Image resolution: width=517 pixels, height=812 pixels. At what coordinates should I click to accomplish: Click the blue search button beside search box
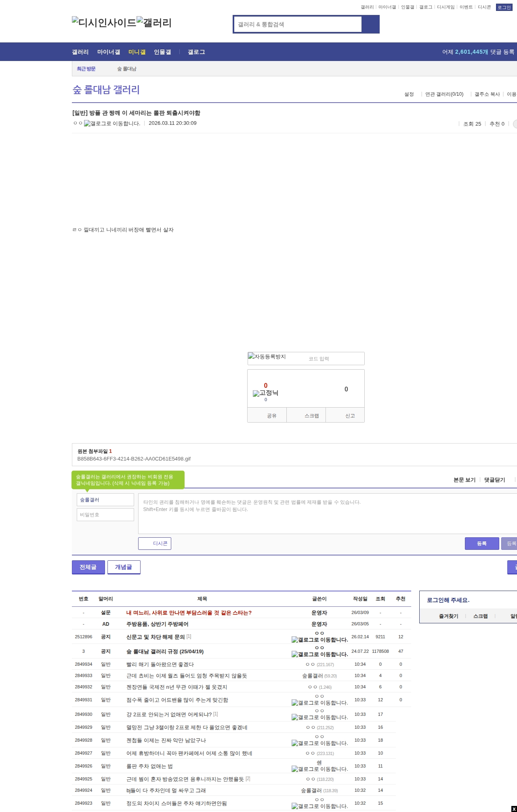(370, 24)
